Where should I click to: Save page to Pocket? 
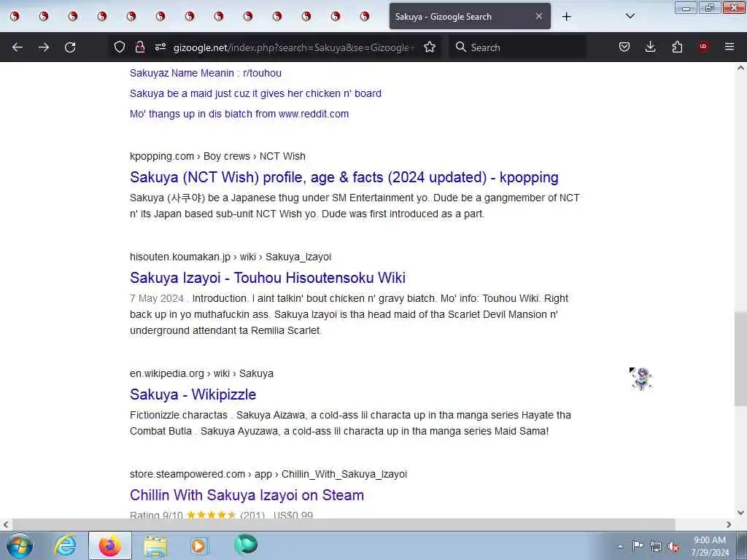point(624,47)
